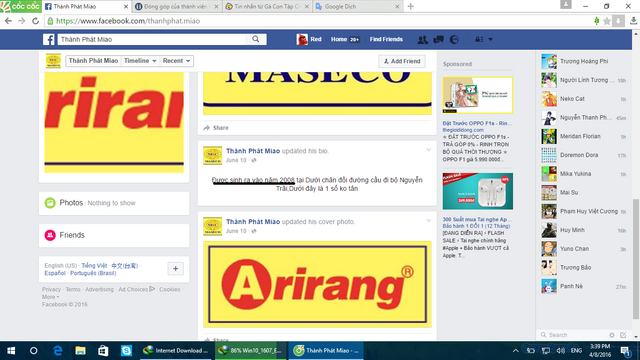Open the friend requests icon

coord(422,40)
